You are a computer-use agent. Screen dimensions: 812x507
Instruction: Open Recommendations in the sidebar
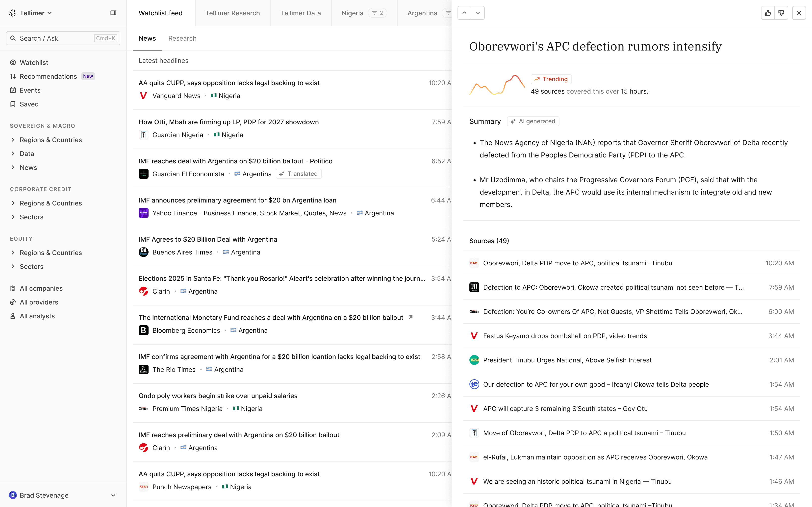48,76
